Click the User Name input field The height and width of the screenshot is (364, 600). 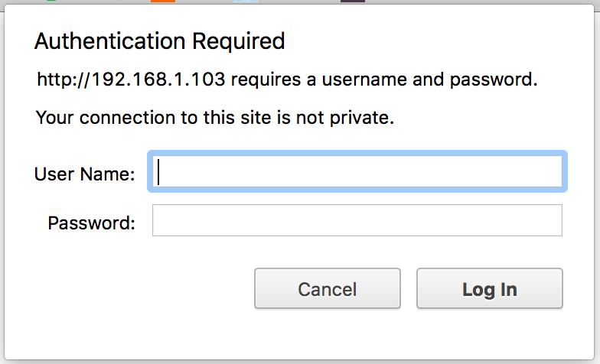pyautogui.click(x=358, y=171)
